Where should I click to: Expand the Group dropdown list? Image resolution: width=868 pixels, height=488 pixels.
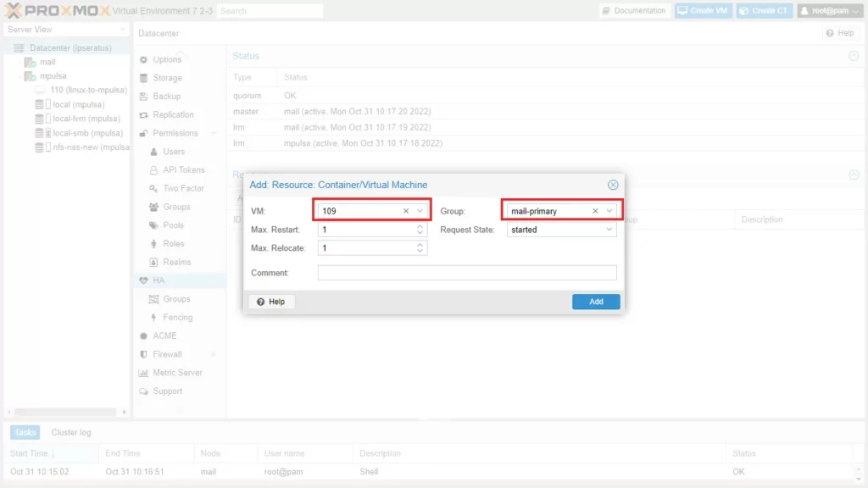(x=609, y=211)
